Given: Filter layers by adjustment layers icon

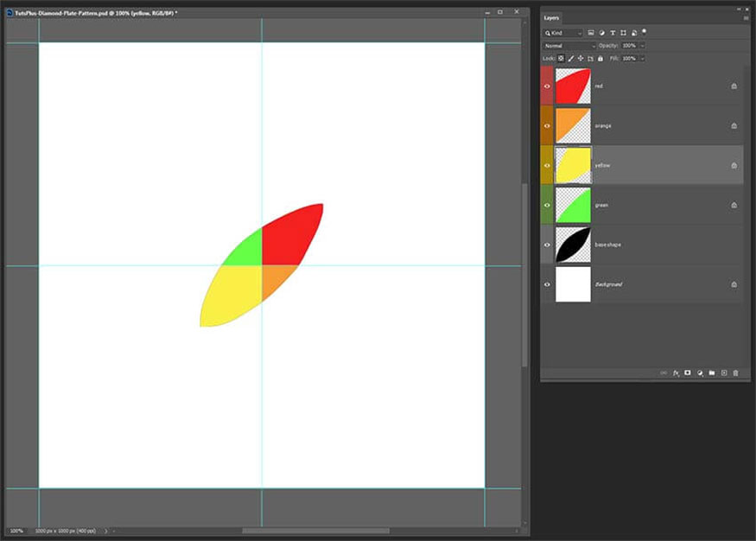Looking at the screenshot, I should 601,33.
